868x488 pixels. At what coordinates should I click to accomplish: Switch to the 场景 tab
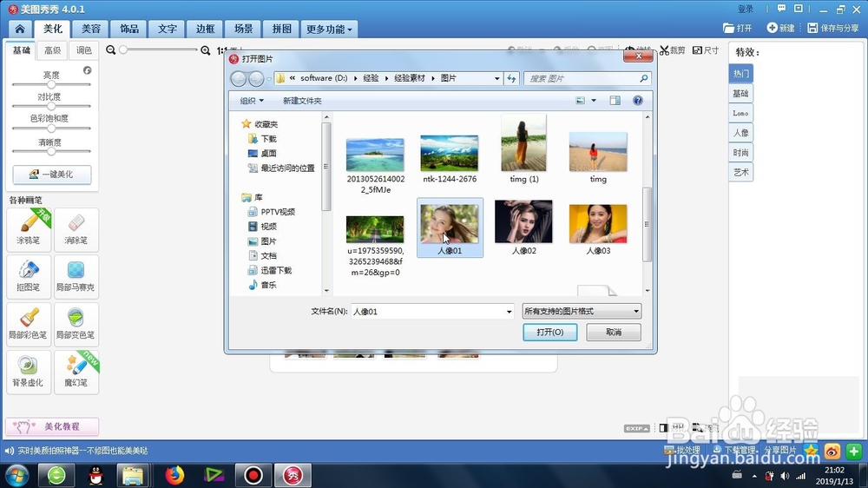(x=243, y=29)
